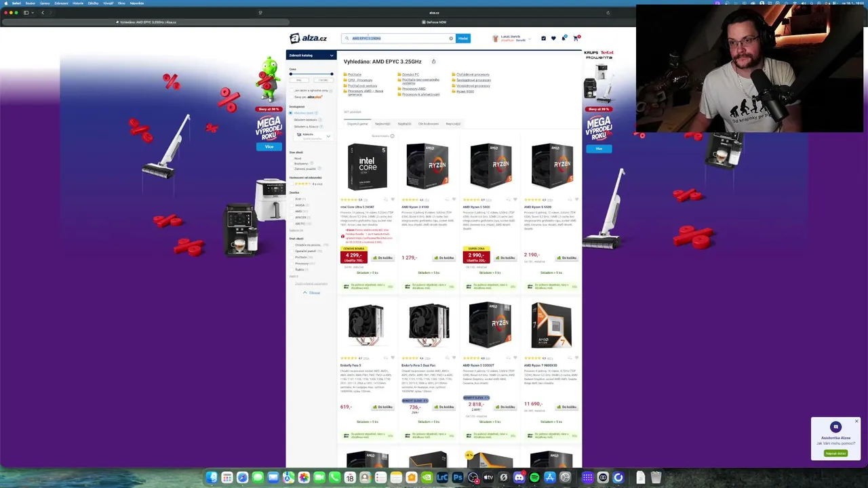Clear the search field with the X icon

[x=451, y=39]
